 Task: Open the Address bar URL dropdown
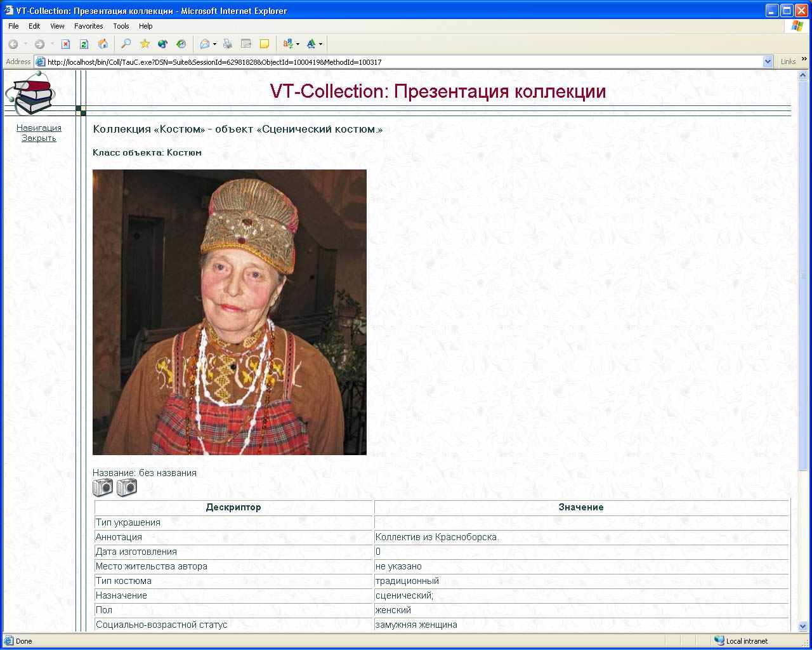pyautogui.click(x=768, y=62)
